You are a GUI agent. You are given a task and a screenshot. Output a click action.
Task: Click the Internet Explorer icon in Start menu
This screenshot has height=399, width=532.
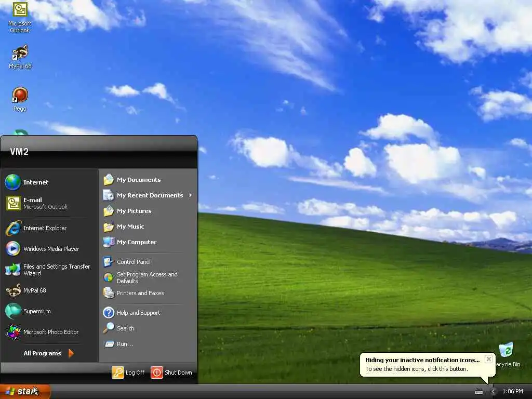(x=13, y=228)
